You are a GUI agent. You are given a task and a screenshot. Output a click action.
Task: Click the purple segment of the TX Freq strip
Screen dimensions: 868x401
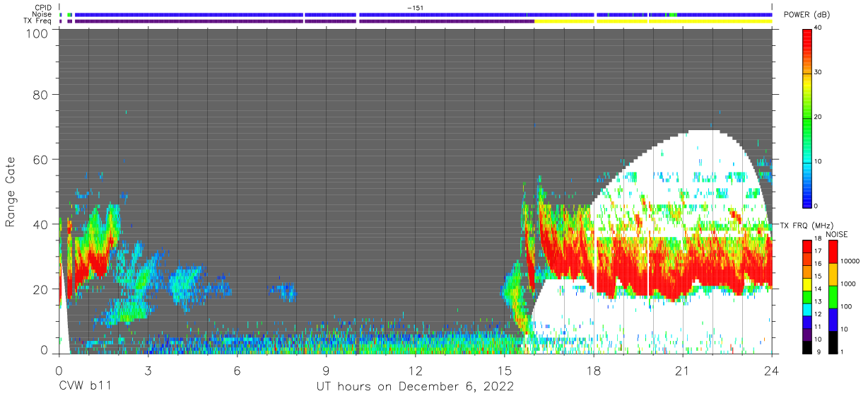click(x=304, y=21)
